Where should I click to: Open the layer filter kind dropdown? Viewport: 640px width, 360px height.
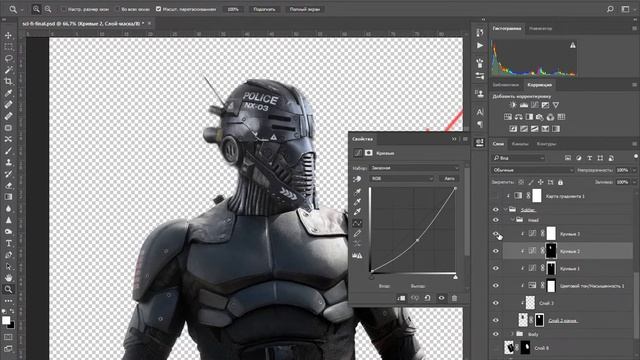pos(518,158)
